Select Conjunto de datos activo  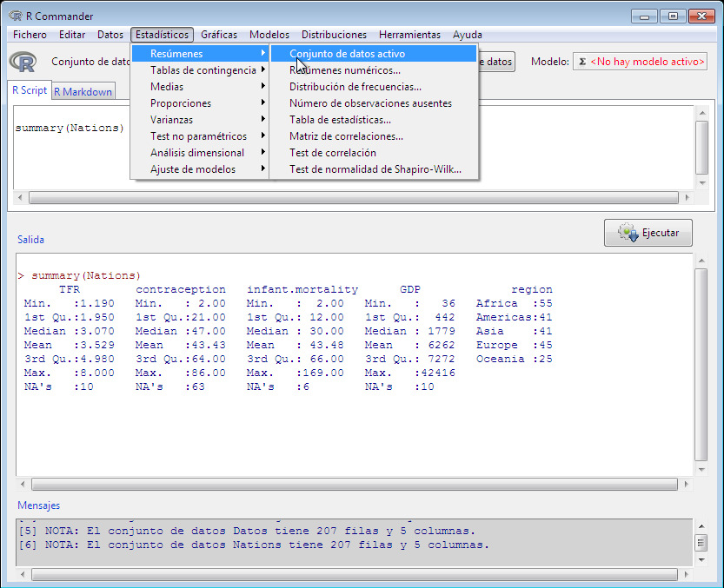pos(374,54)
